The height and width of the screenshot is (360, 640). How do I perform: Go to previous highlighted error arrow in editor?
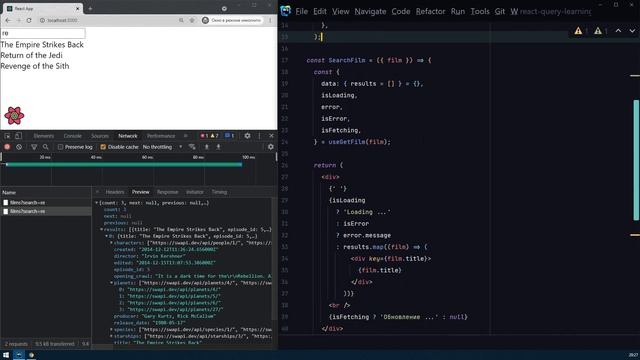pyautogui.click(x=618, y=31)
